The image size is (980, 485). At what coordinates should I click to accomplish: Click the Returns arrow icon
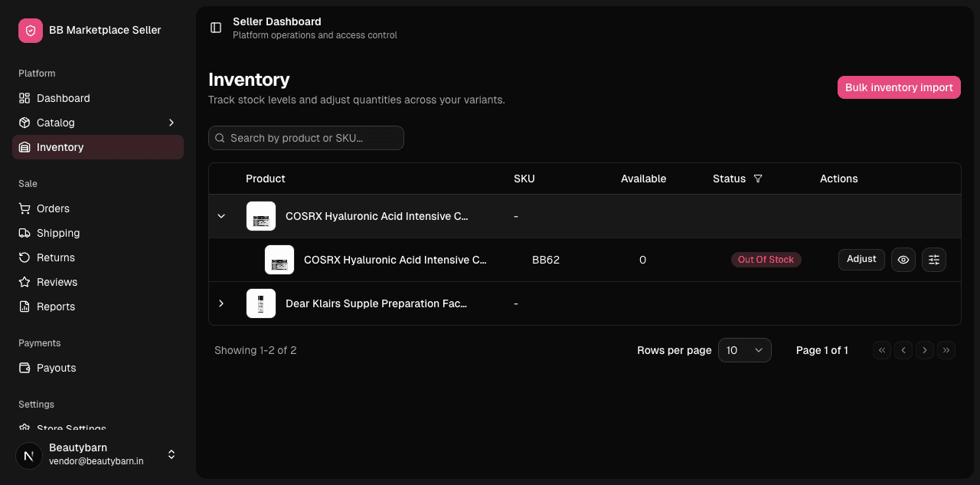tap(24, 257)
